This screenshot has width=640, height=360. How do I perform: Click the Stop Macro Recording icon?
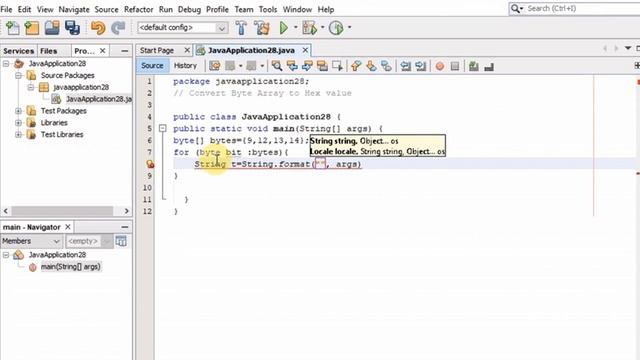click(455, 66)
